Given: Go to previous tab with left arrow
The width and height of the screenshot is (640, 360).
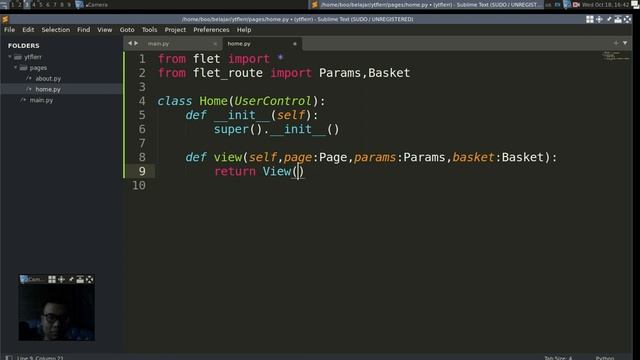Looking at the screenshot, I should (130, 43).
